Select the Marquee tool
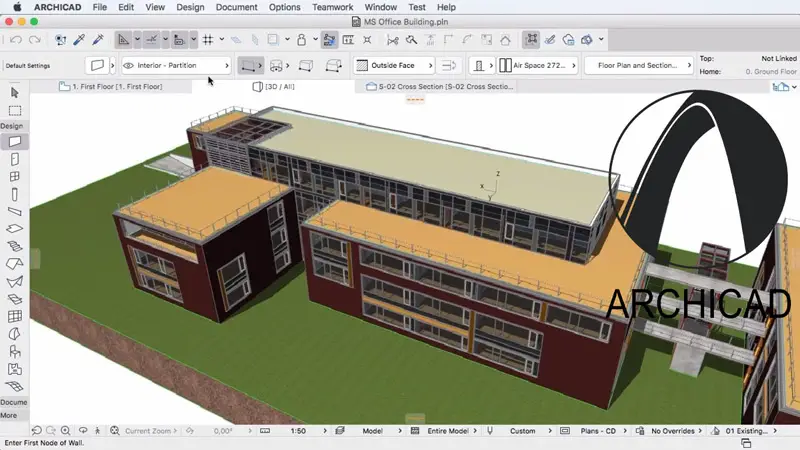800x450 pixels. point(15,110)
